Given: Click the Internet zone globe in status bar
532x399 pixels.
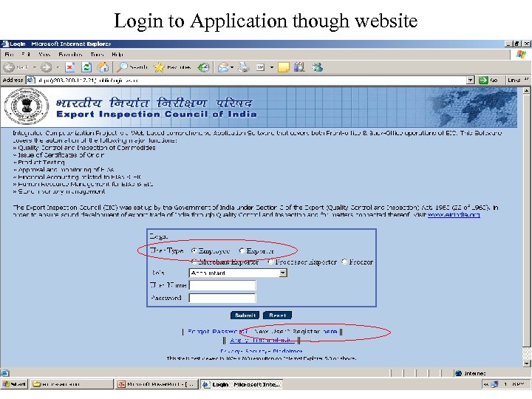Looking at the screenshot, I should click(458, 373).
